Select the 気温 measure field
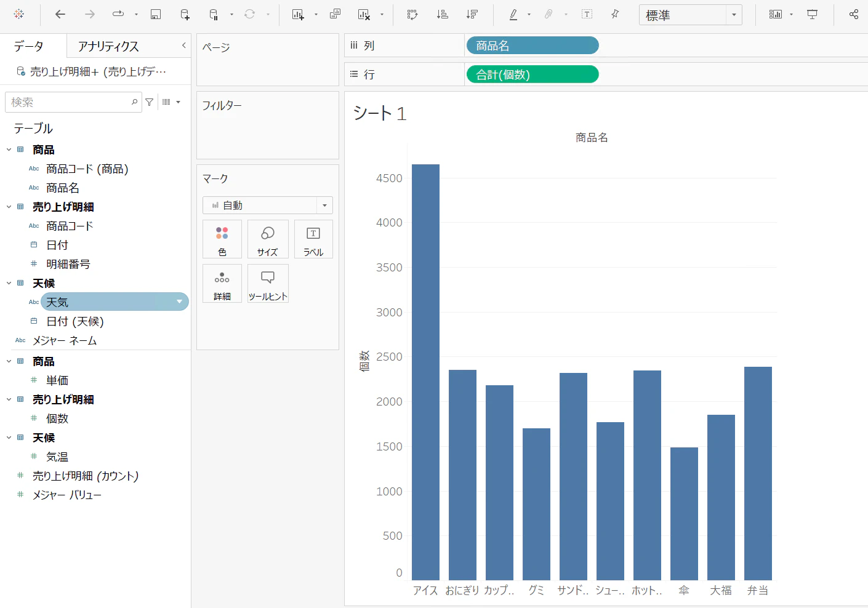868x608 pixels. point(57,457)
